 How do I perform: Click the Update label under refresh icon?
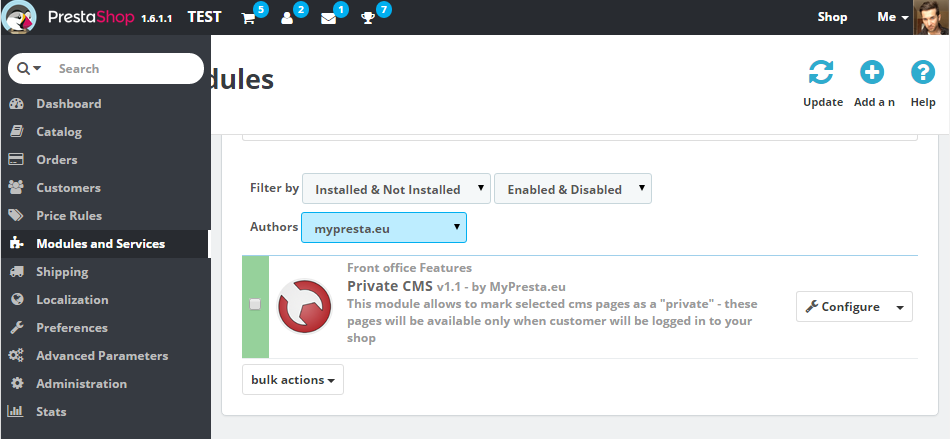(x=823, y=102)
